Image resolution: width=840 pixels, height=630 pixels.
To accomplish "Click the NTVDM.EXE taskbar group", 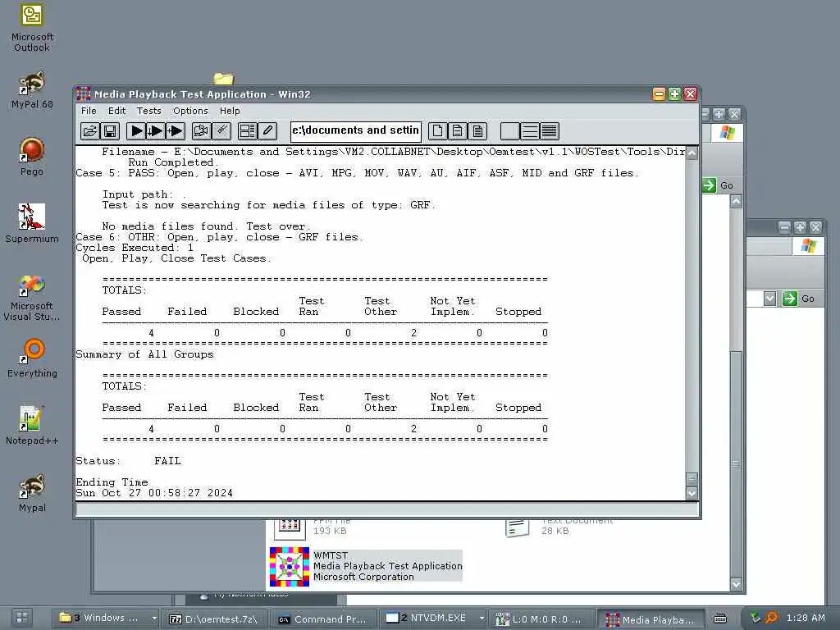I will [x=427, y=619].
